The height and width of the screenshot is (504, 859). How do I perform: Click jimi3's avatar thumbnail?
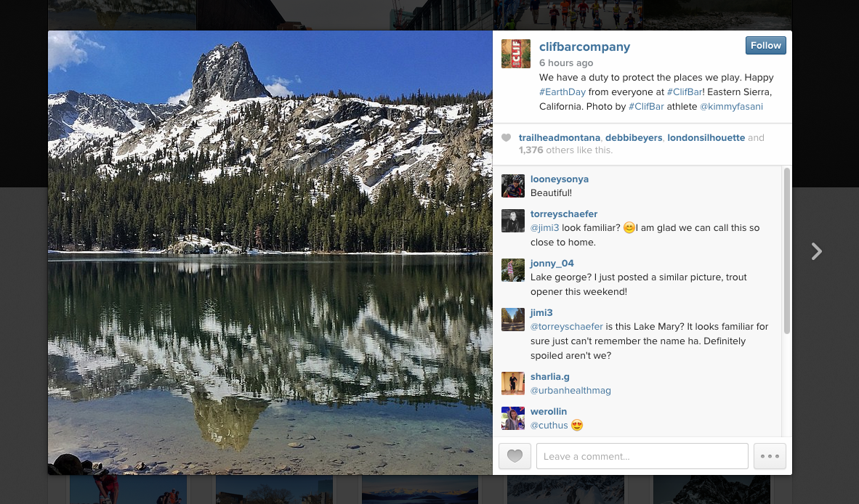[513, 320]
